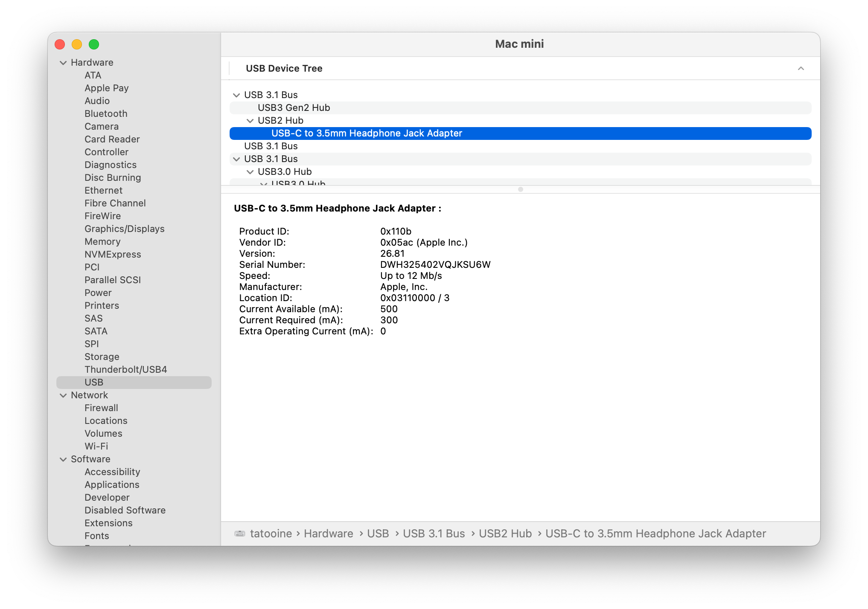Open Wi-Fi under Network

[x=96, y=446]
